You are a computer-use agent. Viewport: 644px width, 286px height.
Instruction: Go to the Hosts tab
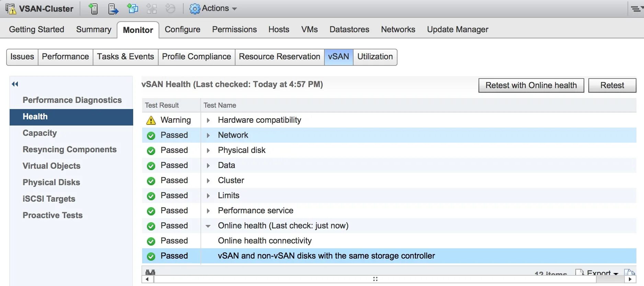click(x=279, y=29)
